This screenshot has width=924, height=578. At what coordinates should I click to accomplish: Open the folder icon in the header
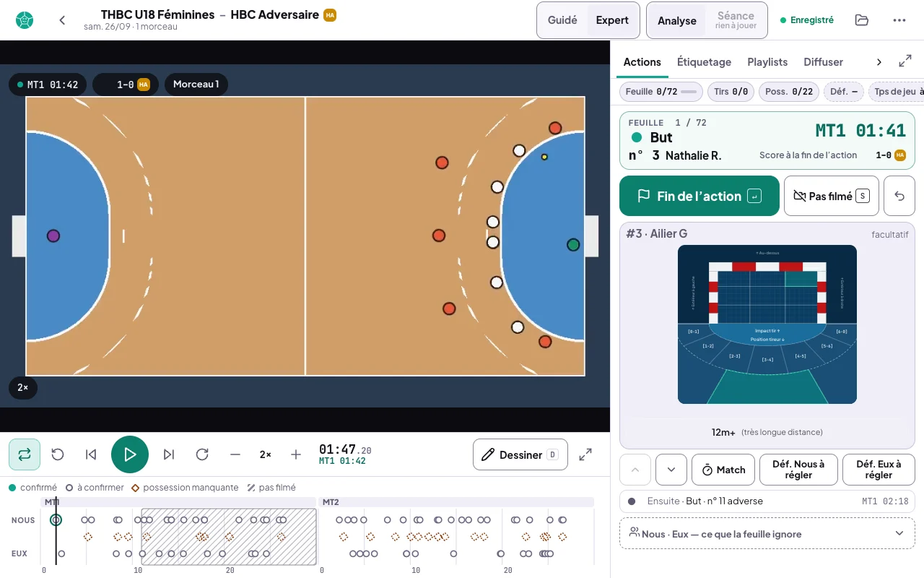click(861, 20)
